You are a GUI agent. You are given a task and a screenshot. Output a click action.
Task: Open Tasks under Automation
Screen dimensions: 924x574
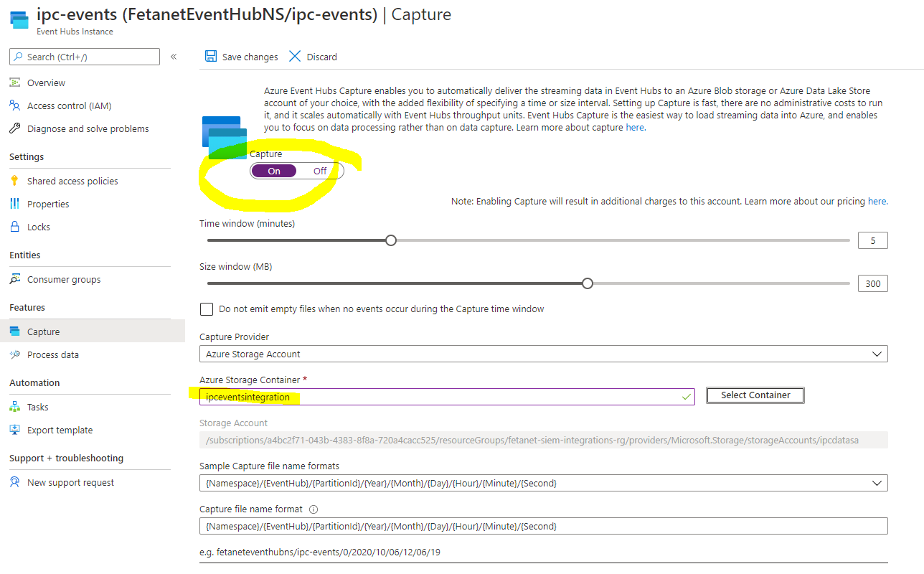click(37, 406)
